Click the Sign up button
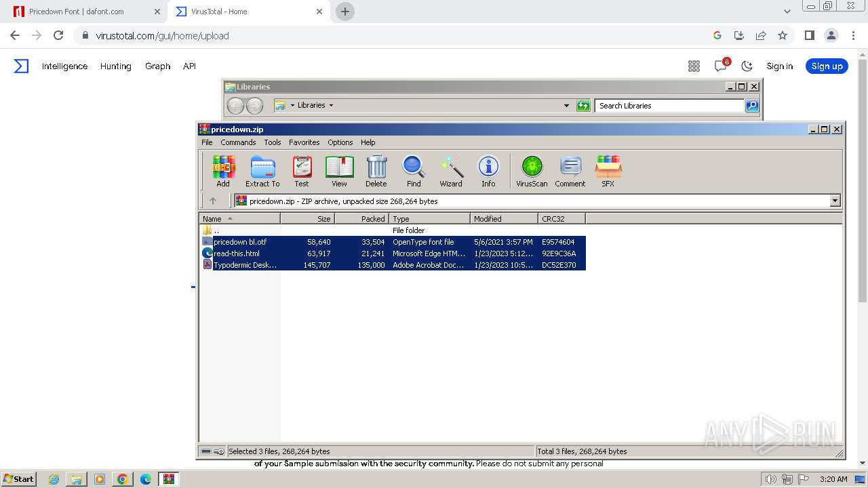The height and width of the screenshot is (488, 868). 827,66
